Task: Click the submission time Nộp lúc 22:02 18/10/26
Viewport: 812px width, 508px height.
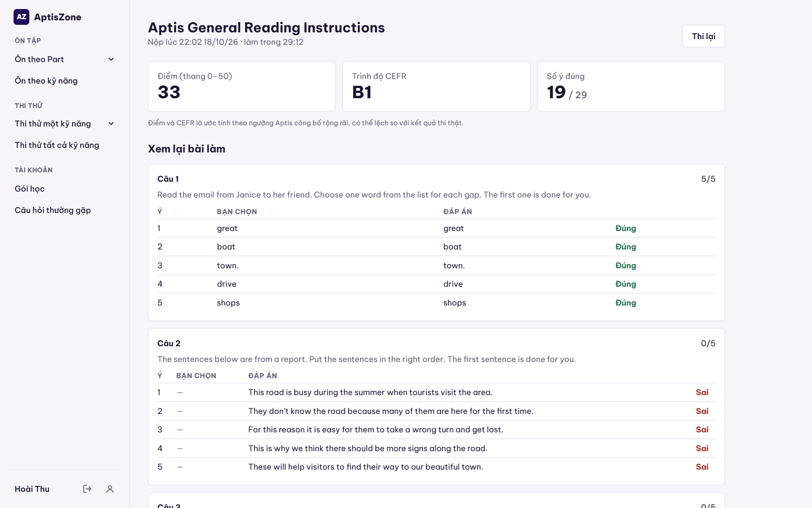Action: click(193, 42)
